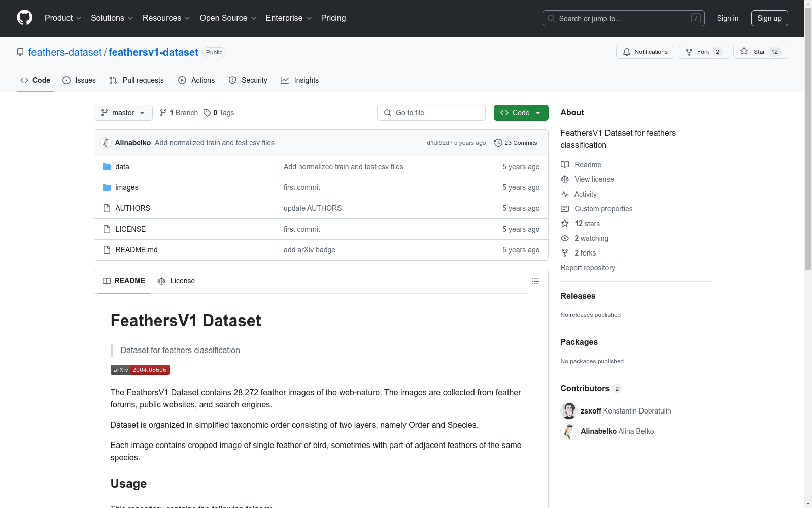Open the LICENSE file
Screen dimensions: 812x508
(x=130, y=229)
